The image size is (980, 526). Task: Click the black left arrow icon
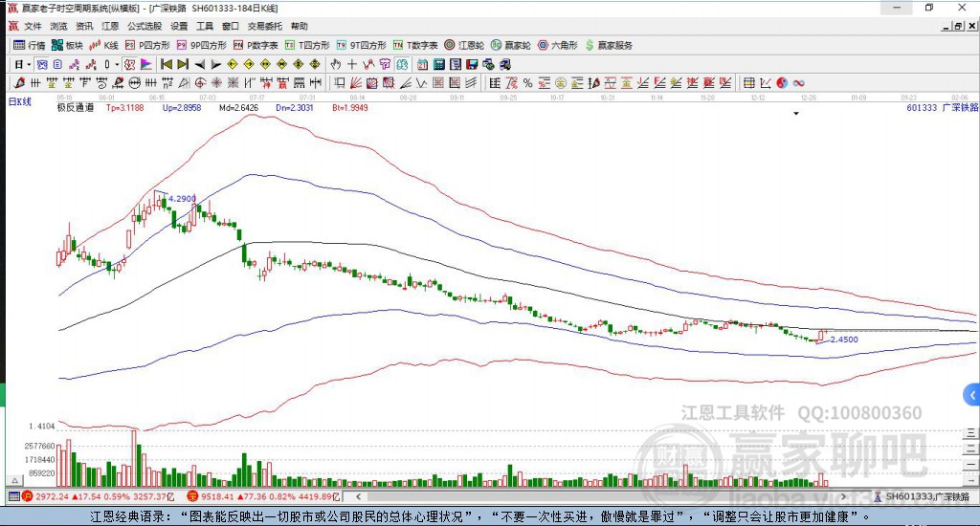pos(199,64)
